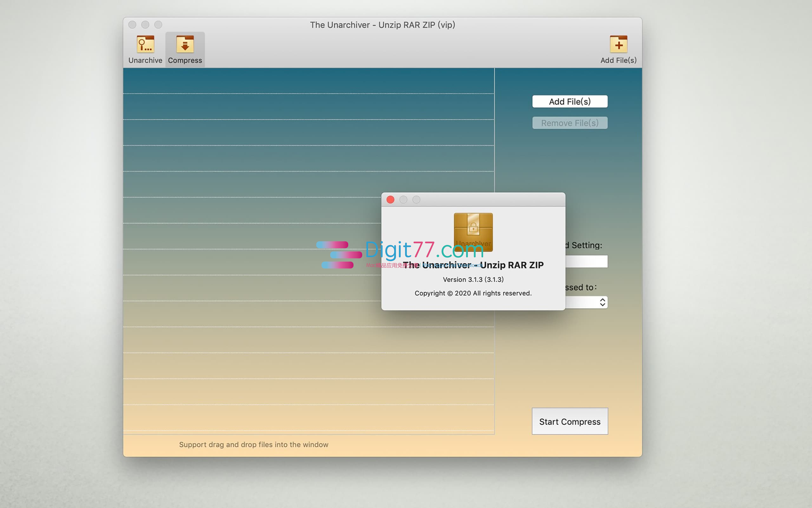Click the main window title text

point(383,25)
